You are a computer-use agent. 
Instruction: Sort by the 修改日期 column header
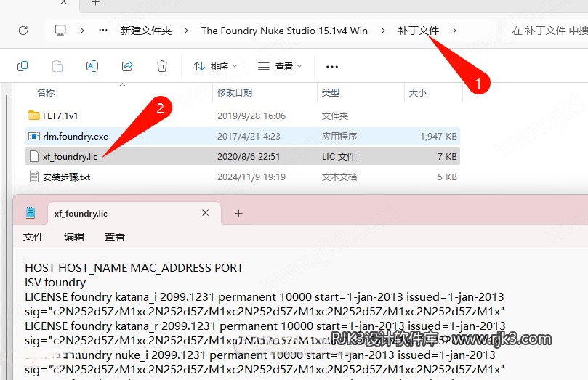(x=235, y=92)
